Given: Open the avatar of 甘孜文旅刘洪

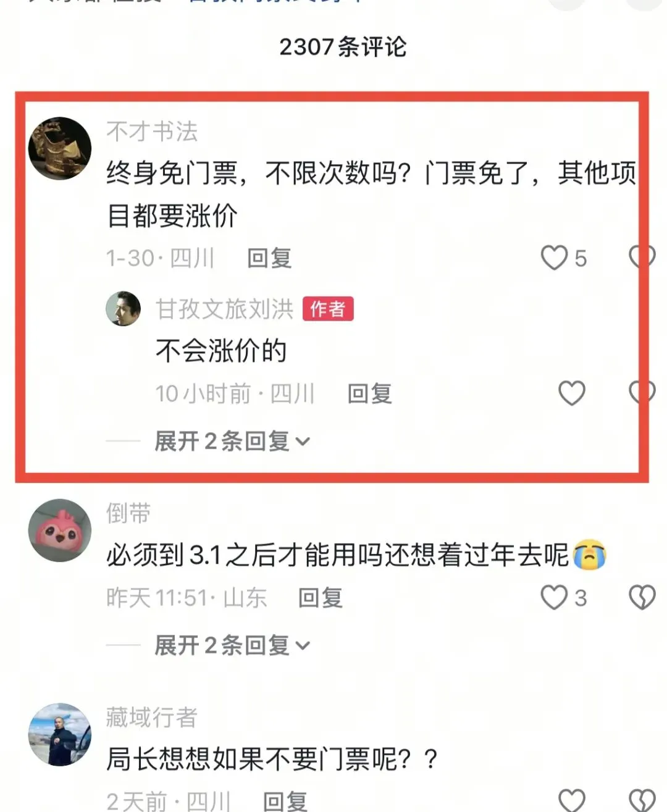Looking at the screenshot, I should point(124,308).
